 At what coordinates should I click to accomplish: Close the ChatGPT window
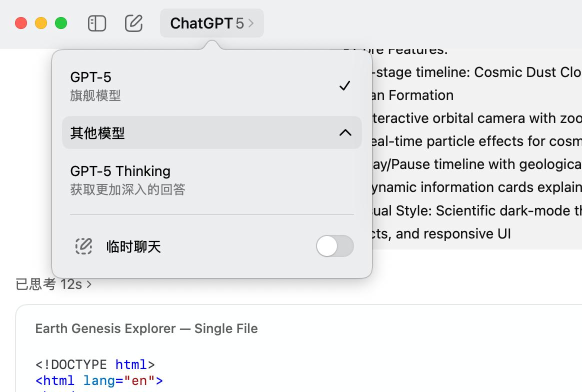click(x=21, y=23)
